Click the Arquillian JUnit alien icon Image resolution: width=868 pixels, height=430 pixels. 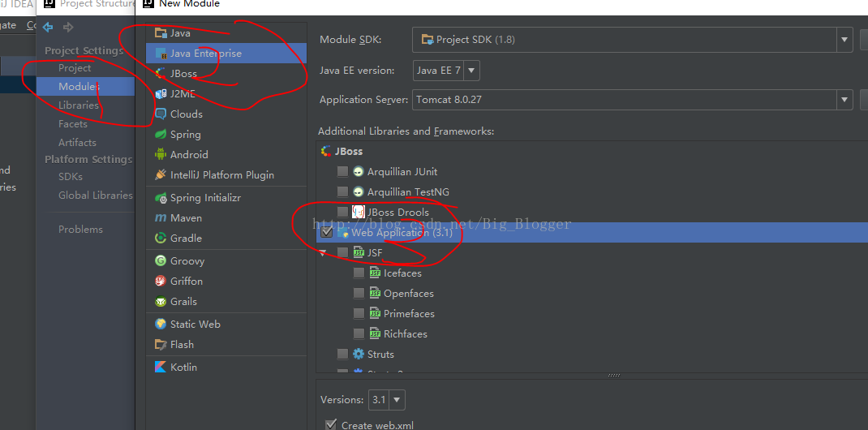(x=359, y=171)
